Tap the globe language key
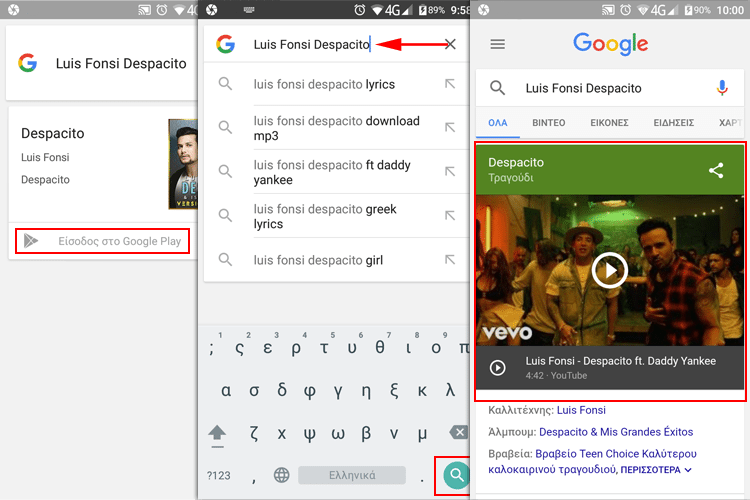This screenshot has height=500, width=750. 281,475
